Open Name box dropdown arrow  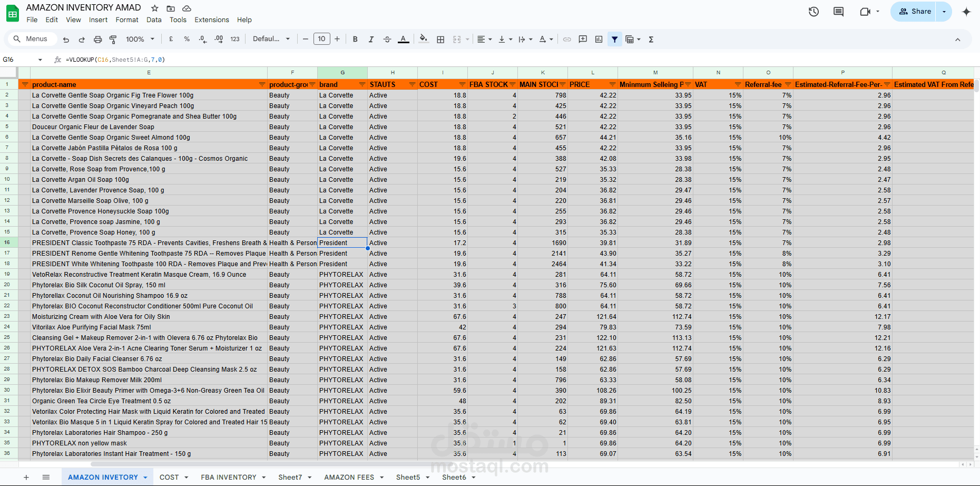coord(40,60)
